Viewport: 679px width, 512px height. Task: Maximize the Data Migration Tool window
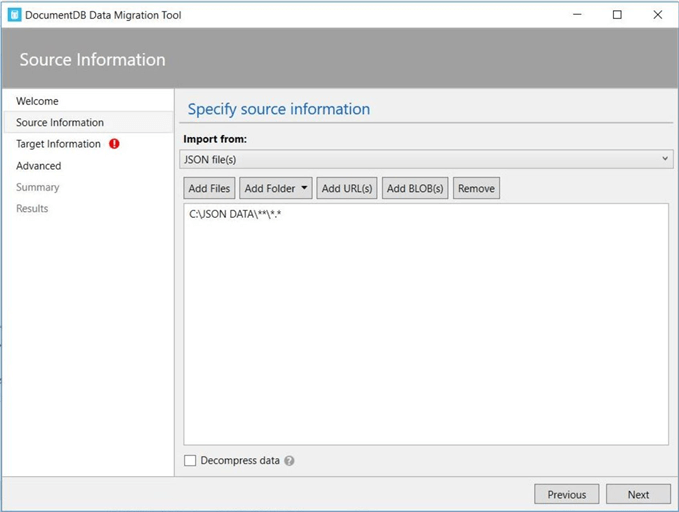(x=617, y=15)
